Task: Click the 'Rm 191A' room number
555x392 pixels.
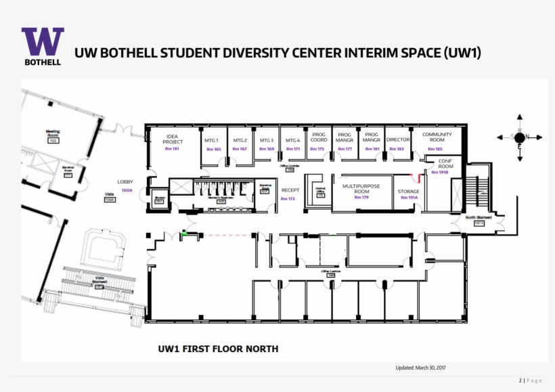Action: pyautogui.click(x=409, y=198)
